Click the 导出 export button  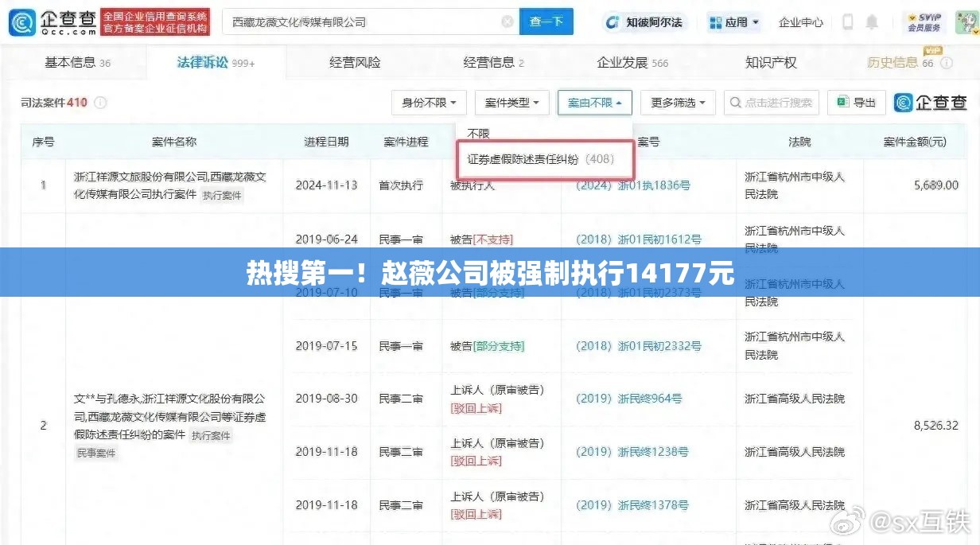(857, 103)
